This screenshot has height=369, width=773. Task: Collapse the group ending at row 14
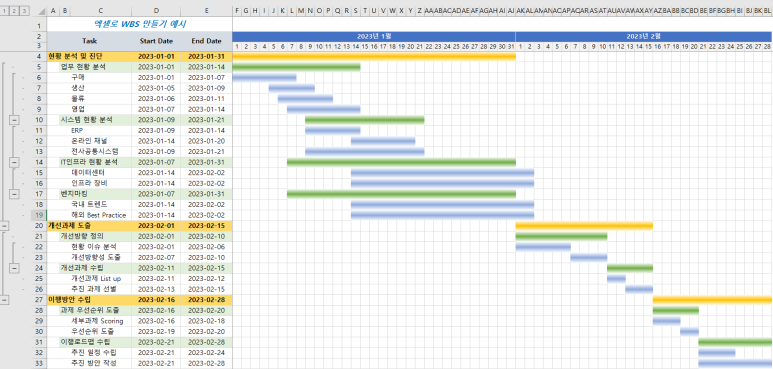[x=14, y=162]
